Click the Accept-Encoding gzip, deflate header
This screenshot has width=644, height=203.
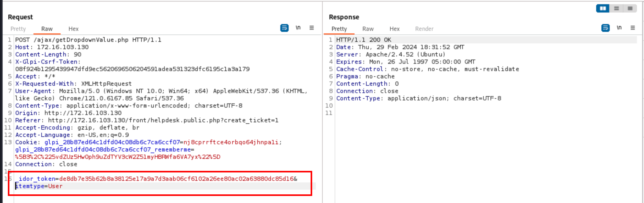pos(77,127)
